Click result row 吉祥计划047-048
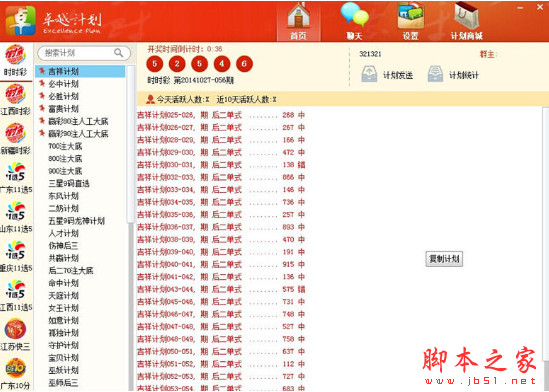 (221, 327)
